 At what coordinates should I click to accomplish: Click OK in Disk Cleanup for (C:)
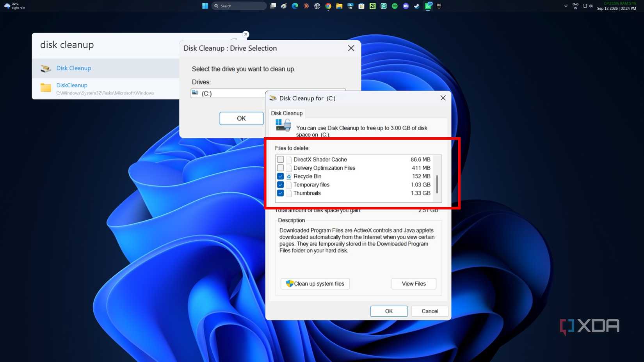(389, 311)
